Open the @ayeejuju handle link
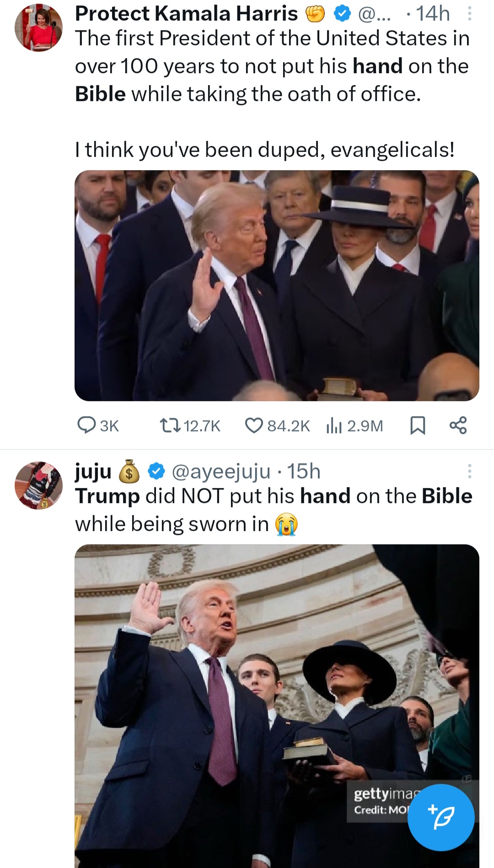 coord(220,472)
